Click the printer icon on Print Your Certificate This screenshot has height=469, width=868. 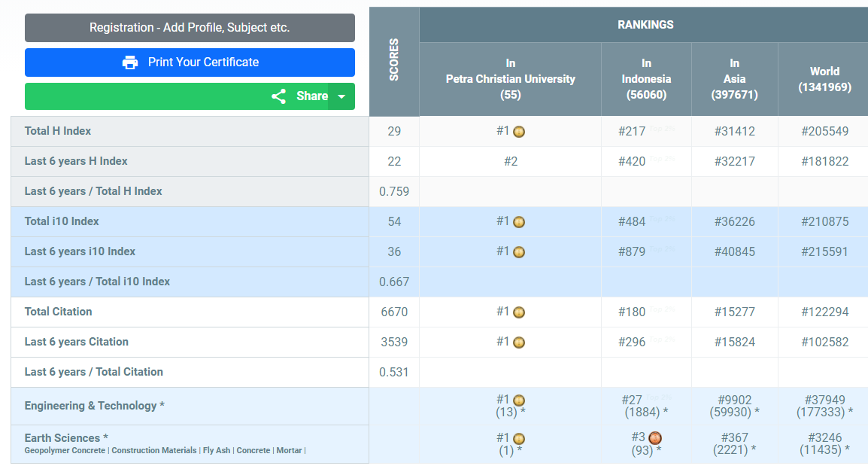[x=130, y=62]
